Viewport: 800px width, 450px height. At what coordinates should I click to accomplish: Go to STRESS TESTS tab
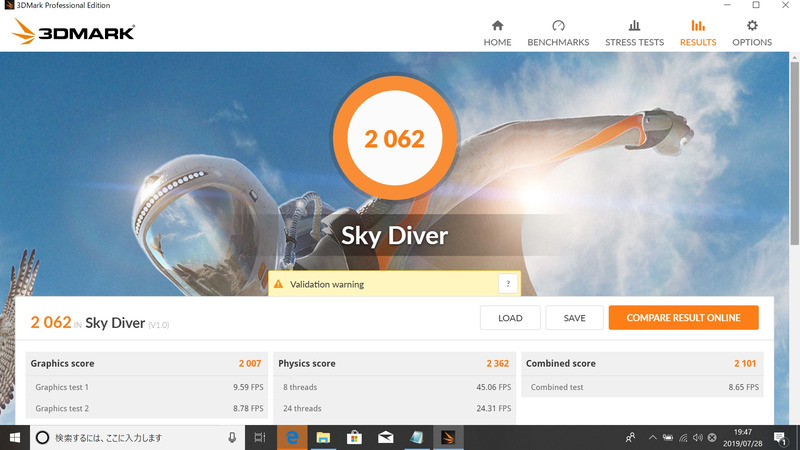(x=634, y=33)
